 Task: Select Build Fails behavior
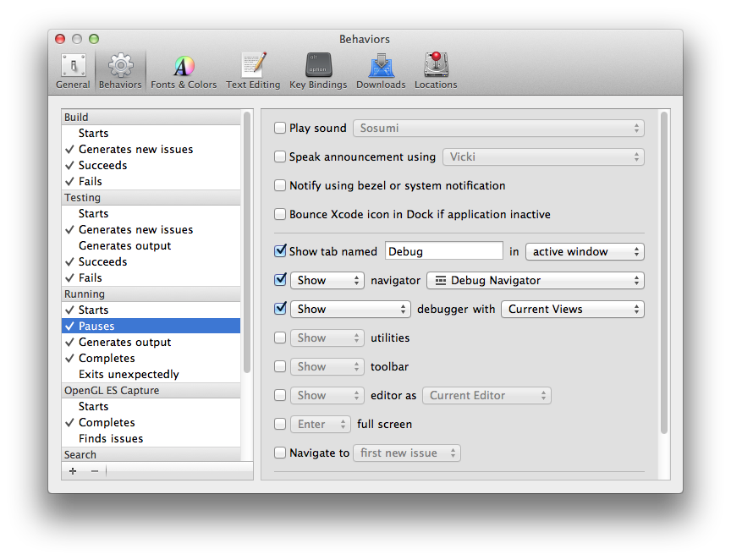pos(151,181)
